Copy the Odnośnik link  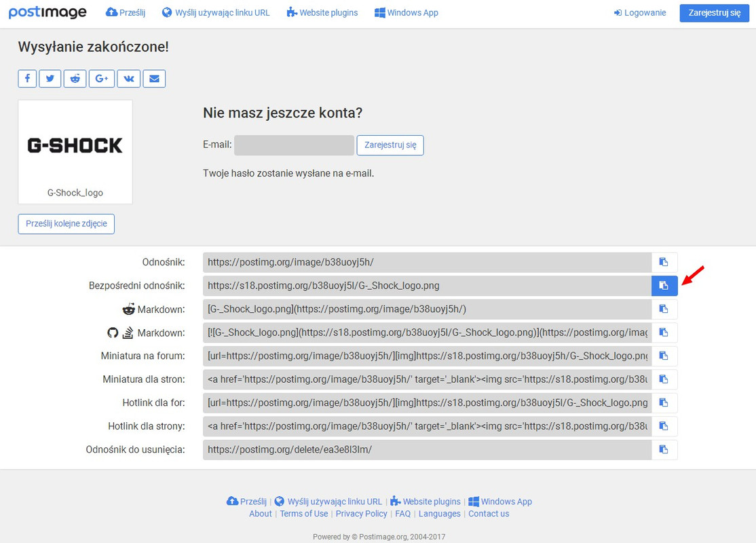point(664,263)
